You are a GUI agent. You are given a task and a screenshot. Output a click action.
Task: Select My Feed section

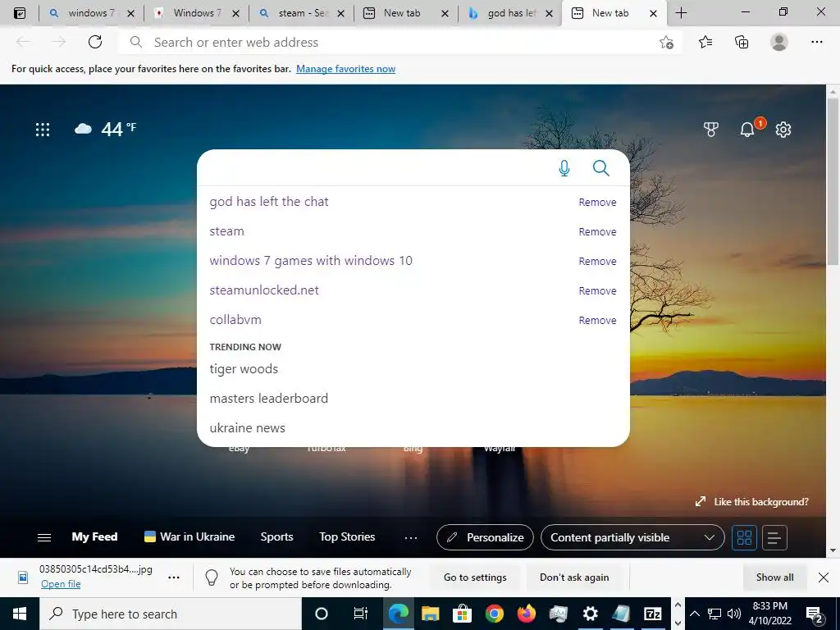(94, 536)
